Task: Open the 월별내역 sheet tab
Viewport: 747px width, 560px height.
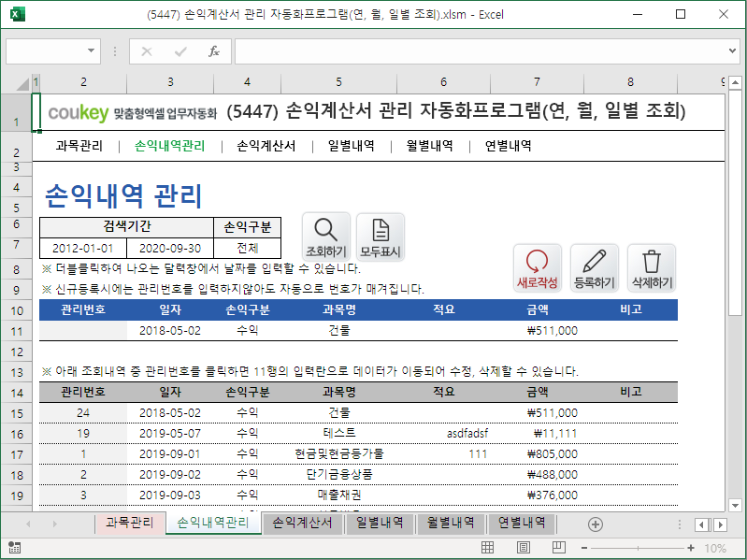Action: click(x=451, y=523)
